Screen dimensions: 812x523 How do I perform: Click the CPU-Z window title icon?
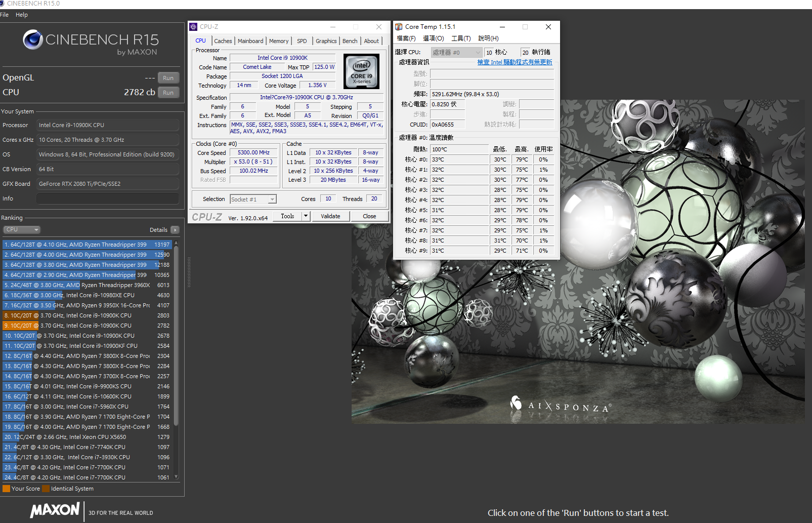[193, 27]
